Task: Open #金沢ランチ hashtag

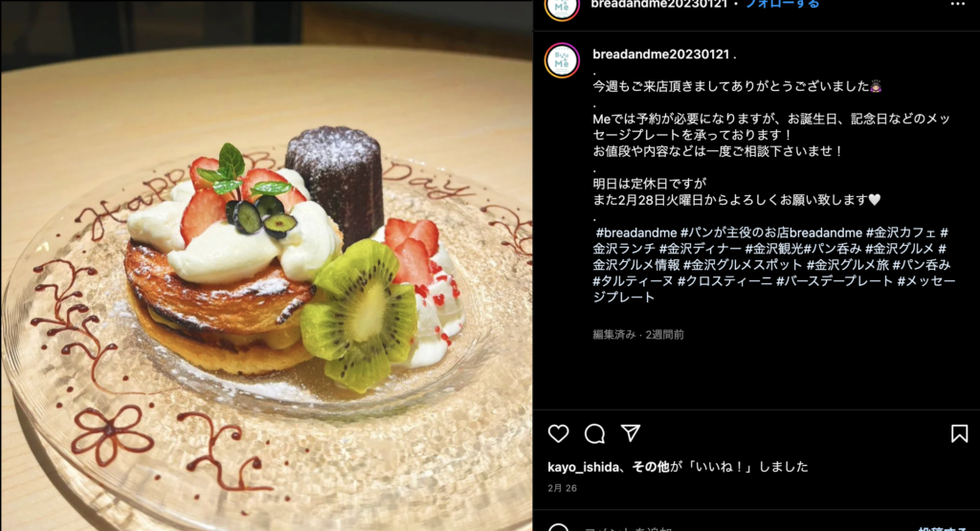Action: pyautogui.click(x=624, y=249)
